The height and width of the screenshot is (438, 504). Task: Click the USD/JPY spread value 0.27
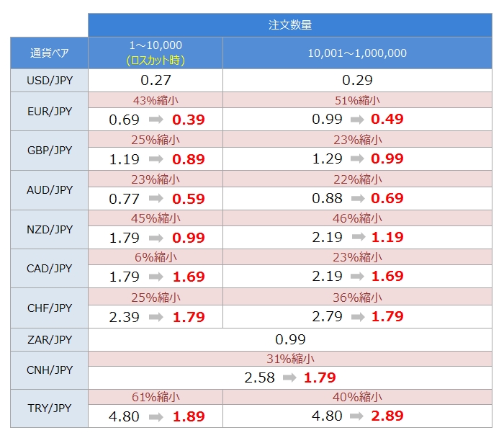156,80
